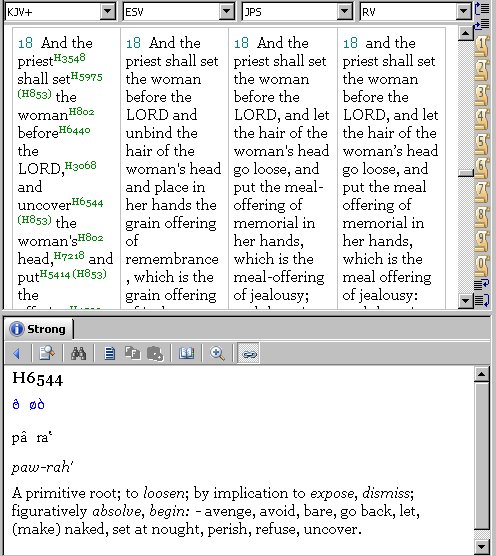Jump with scroll bookmark number 2
The width and height of the screenshot is (496, 556).
[482, 71]
